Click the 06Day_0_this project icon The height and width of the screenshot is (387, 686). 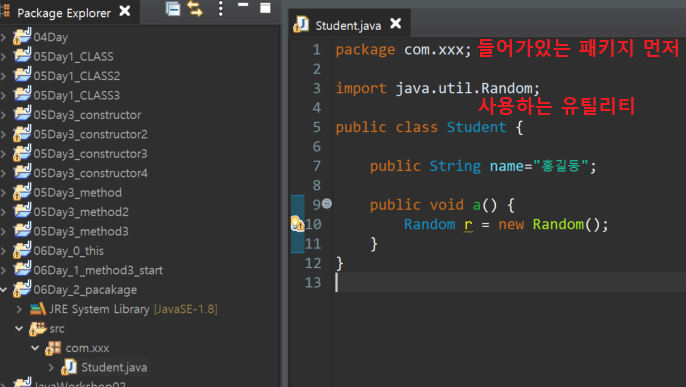(22, 250)
